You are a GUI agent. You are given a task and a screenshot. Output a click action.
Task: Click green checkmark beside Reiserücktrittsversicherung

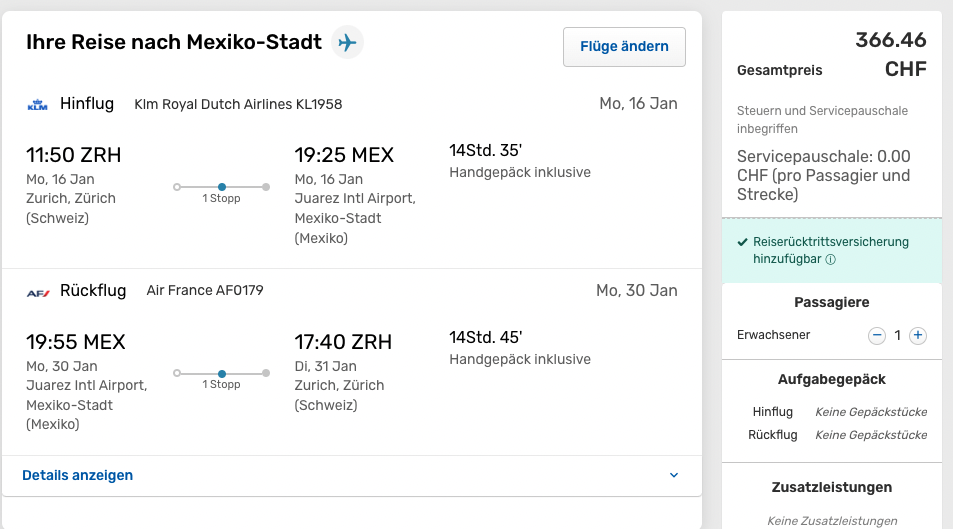pyautogui.click(x=742, y=242)
